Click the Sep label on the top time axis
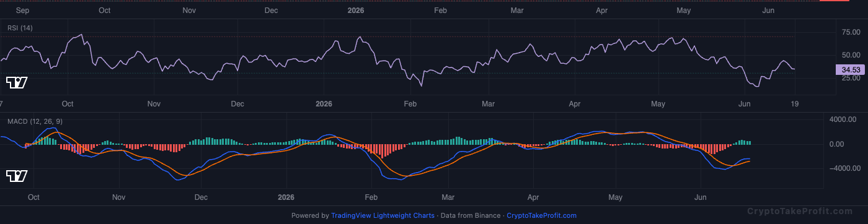868x224 pixels. point(22,11)
